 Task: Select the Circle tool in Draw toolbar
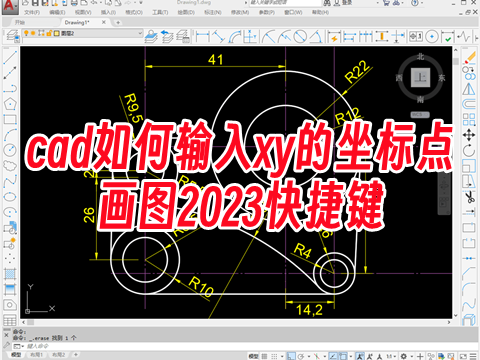10,150
